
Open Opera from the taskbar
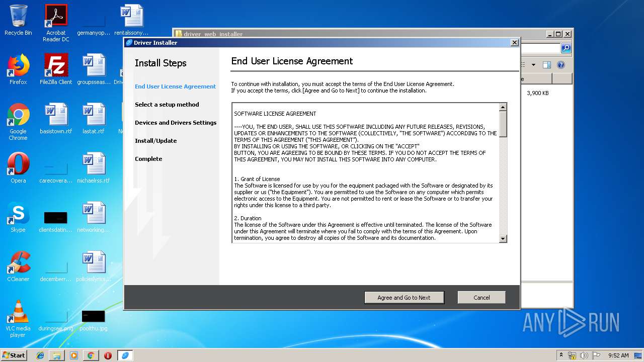(108, 355)
